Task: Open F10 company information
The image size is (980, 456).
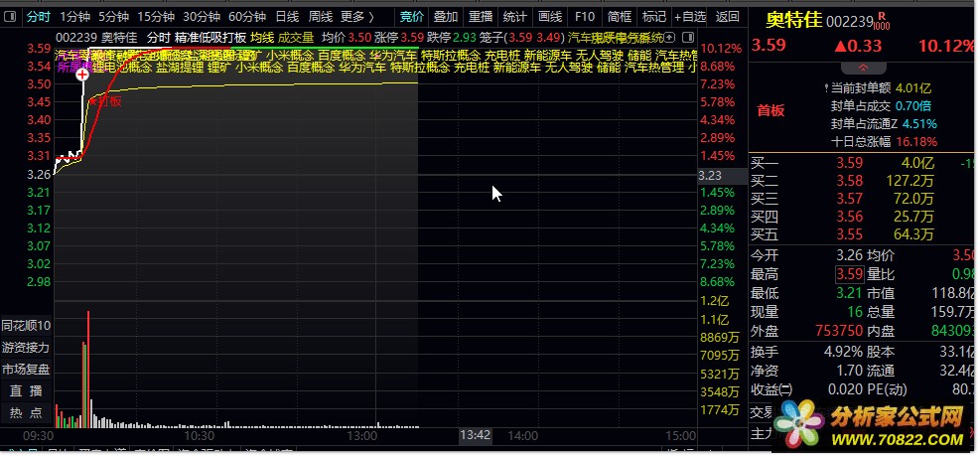Action: coord(585,16)
